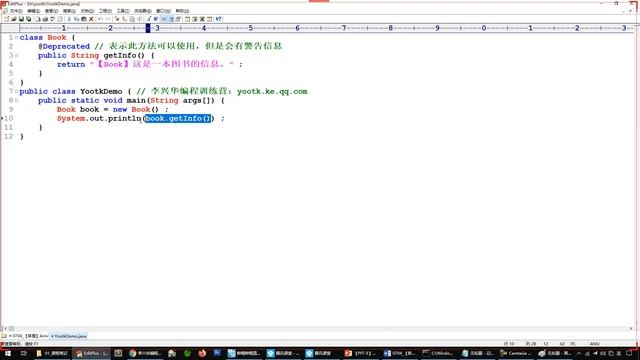Image resolution: width=640 pixels, height=360 pixels.
Task: Switch to the command prompt taskbar window
Action: click(438, 353)
